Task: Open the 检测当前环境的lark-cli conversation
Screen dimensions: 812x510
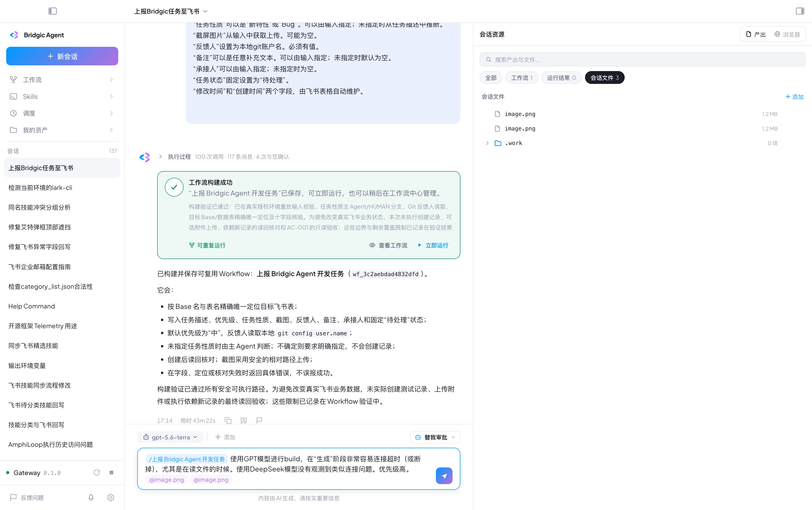Action: click(62, 188)
